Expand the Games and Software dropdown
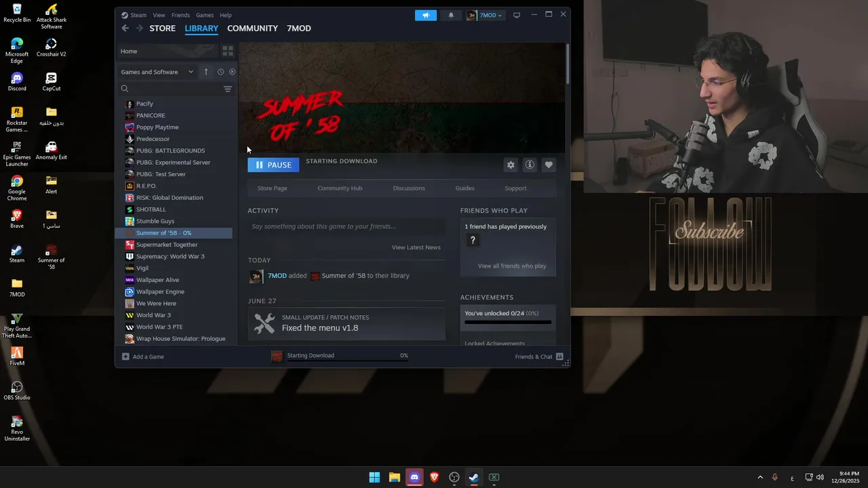Image resolution: width=868 pixels, height=488 pixels. point(157,72)
